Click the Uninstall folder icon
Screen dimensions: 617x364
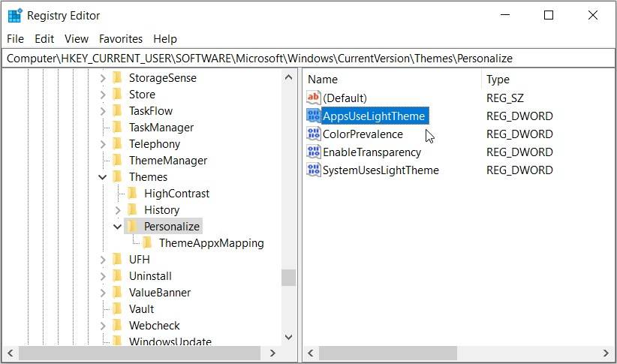point(117,276)
